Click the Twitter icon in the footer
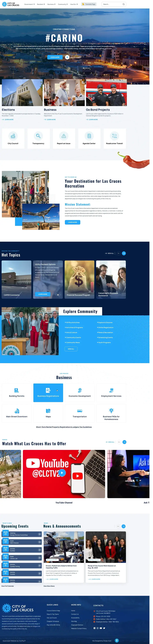Image resolution: width=153 pixels, height=644 pixels. coord(104,628)
